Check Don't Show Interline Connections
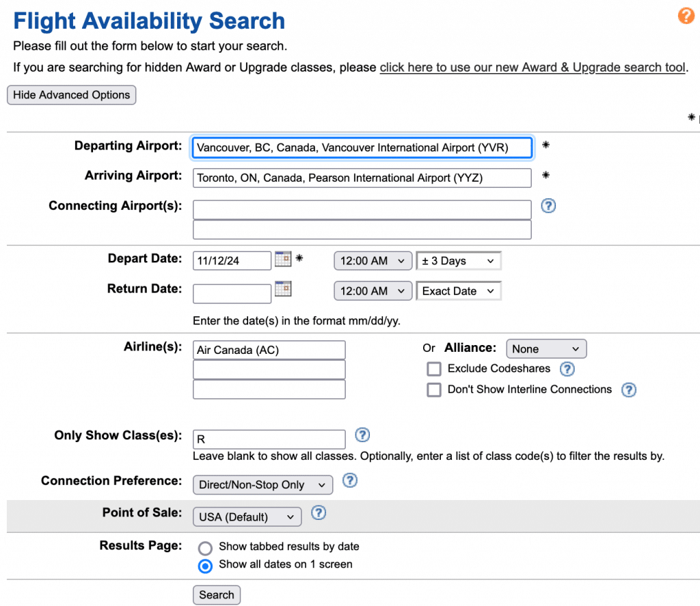Image resolution: width=700 pixels, height=606 pixels. click(x=434, y=389)
